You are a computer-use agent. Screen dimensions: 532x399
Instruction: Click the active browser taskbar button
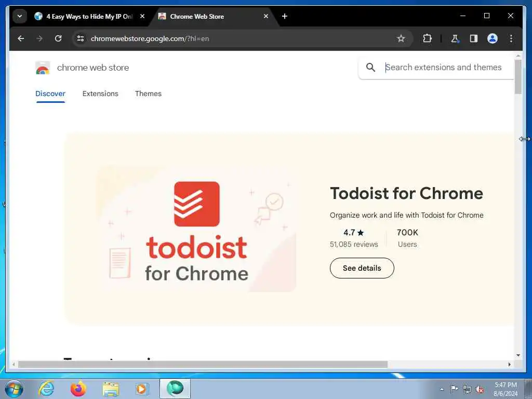(175, 389)
